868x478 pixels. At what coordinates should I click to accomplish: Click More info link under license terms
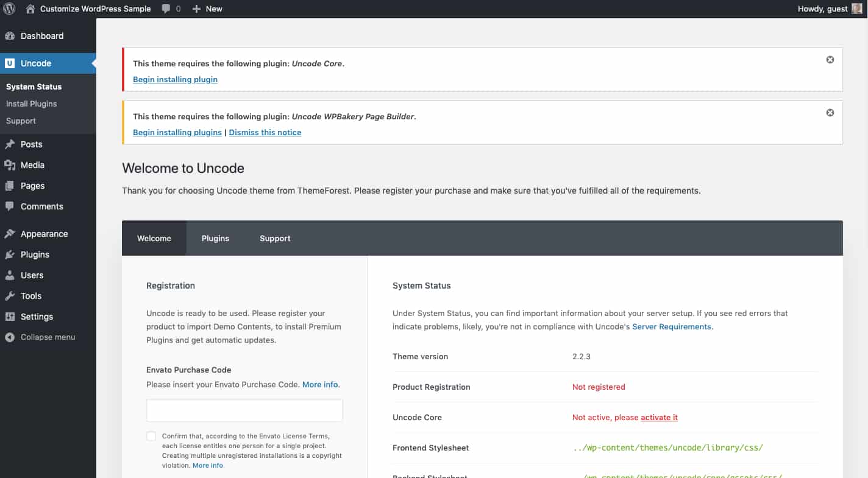[x=208, y=465]
